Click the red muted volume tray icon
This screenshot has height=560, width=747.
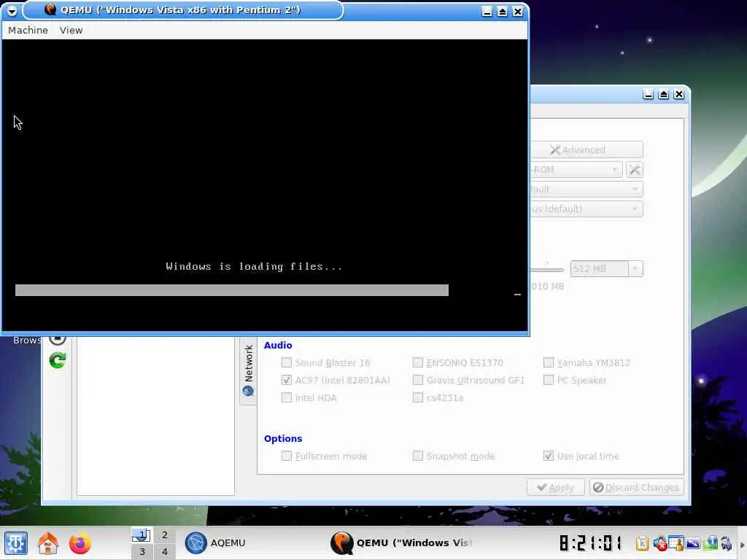659,543
